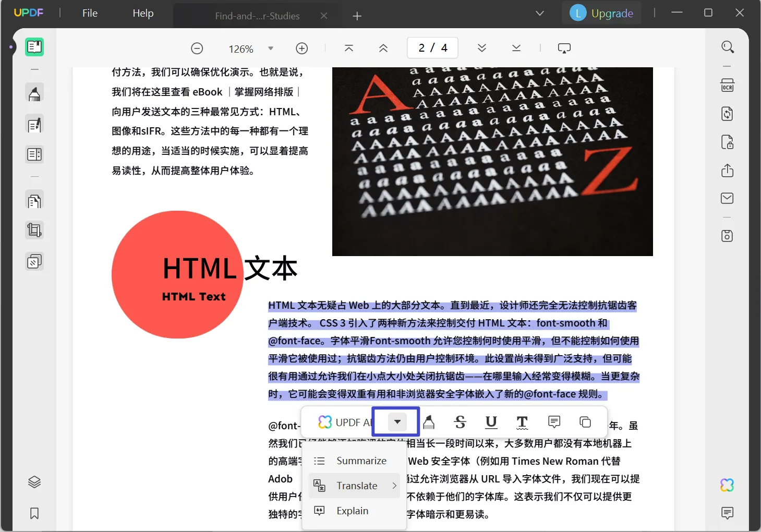The image size is (761, 532).
Task: Open the File menu
Action: (x=90, y=13)
